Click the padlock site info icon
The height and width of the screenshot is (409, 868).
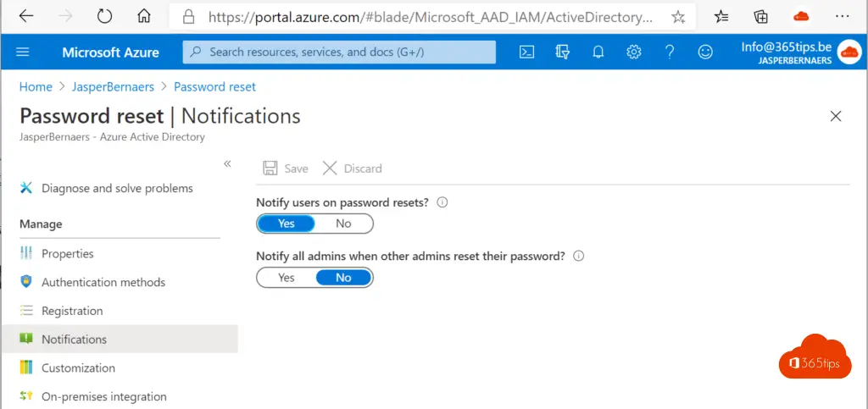189,17
